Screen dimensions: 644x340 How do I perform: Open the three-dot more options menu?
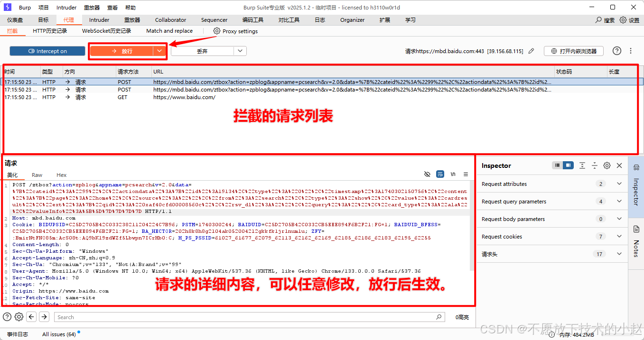631,51
